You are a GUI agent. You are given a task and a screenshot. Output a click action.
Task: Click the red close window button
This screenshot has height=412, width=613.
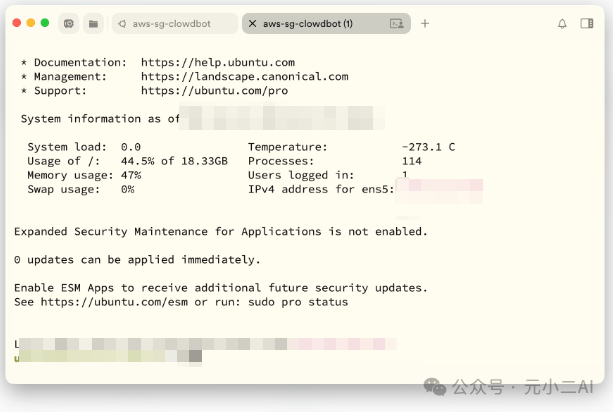coord(17,23)
